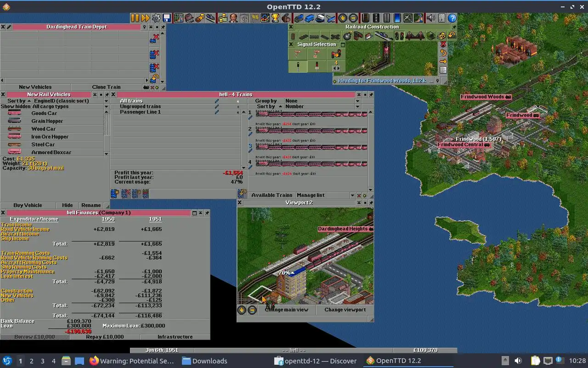Click the Change viewport button
This screenshot has height=368, width=588.
coord(345,310)
